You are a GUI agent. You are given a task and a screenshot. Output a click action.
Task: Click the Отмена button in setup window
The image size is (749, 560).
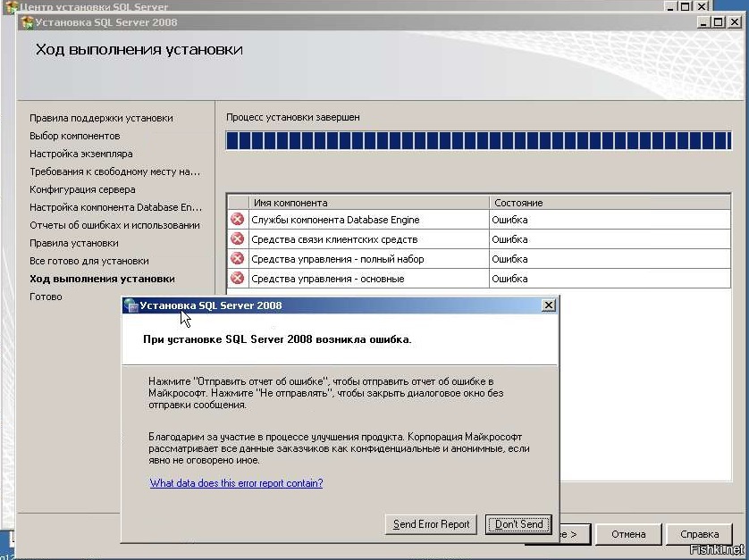click(628, 534)
